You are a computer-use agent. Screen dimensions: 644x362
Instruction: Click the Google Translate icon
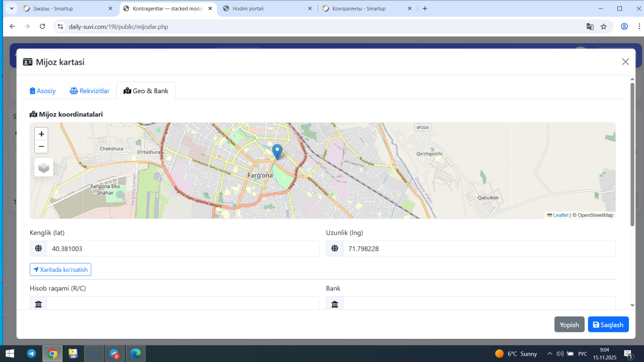[590, 27]
